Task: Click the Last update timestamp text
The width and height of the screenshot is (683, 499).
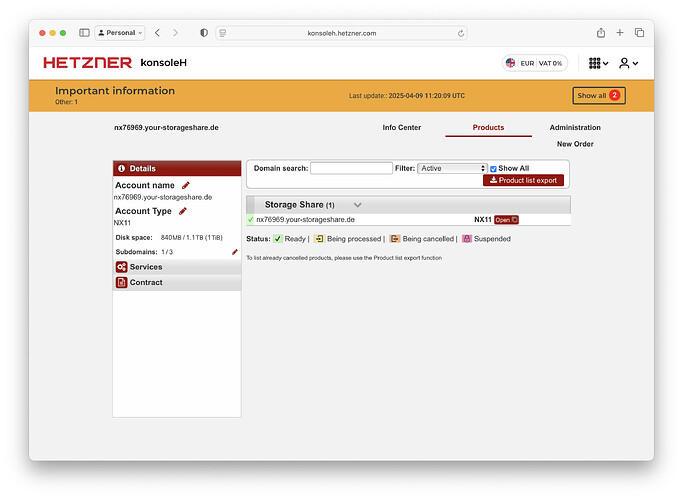Action: coord(406,96)
